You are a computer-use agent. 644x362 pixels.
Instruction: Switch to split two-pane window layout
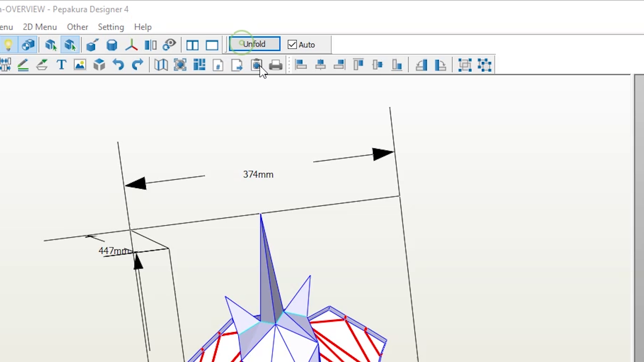click(x=193, y=45)
